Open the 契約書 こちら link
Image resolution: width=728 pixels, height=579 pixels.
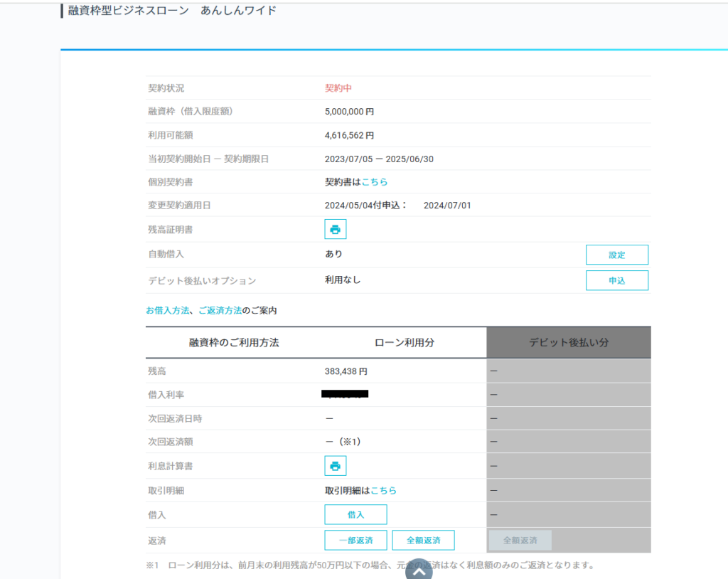tap(375, 182)
